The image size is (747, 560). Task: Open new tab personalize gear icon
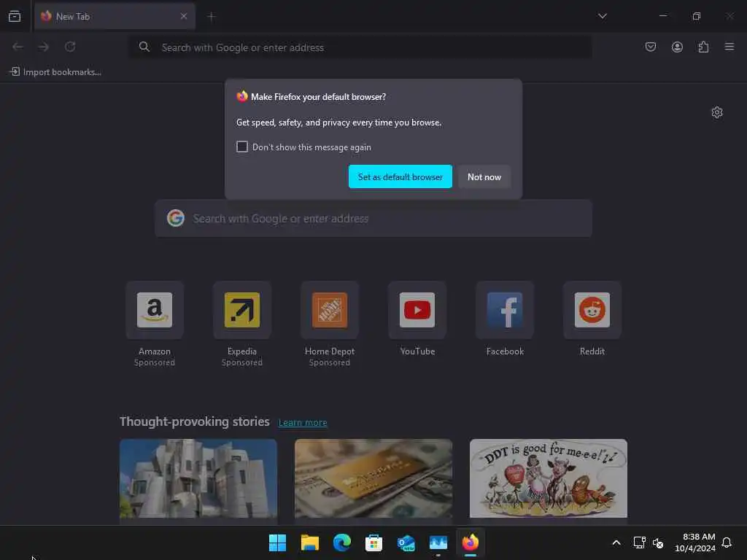click(716, 112)
